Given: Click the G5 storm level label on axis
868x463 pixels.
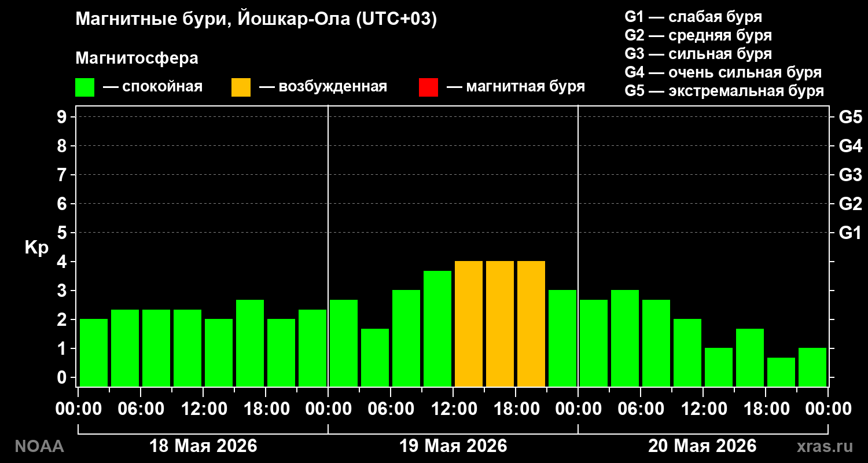Looking at the screenshot, I should [x=850, y=117].
